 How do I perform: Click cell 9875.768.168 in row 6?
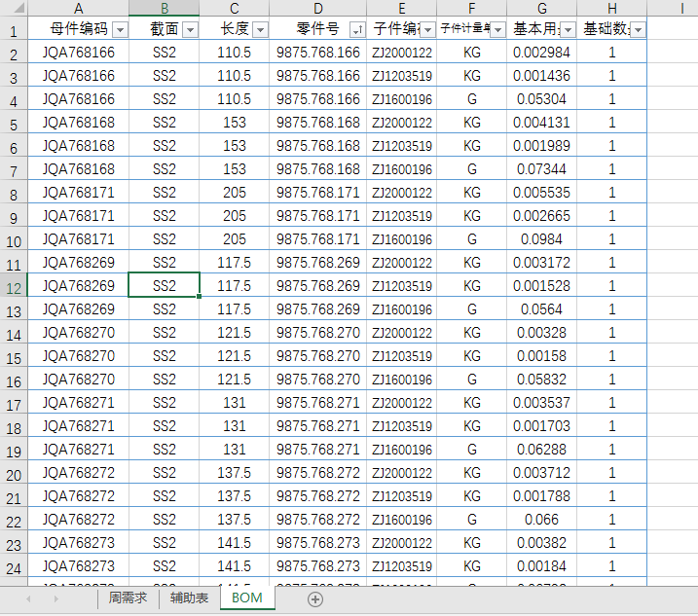[317, 146]
